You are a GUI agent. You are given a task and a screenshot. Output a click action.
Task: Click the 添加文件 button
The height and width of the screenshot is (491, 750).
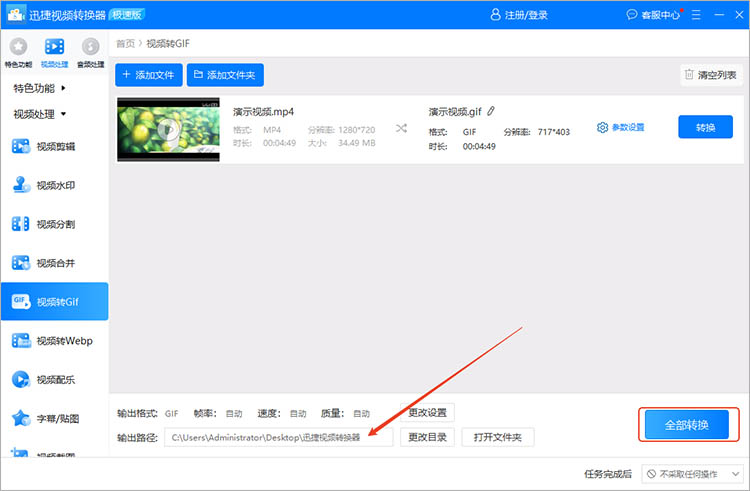[x=149, y=75]
